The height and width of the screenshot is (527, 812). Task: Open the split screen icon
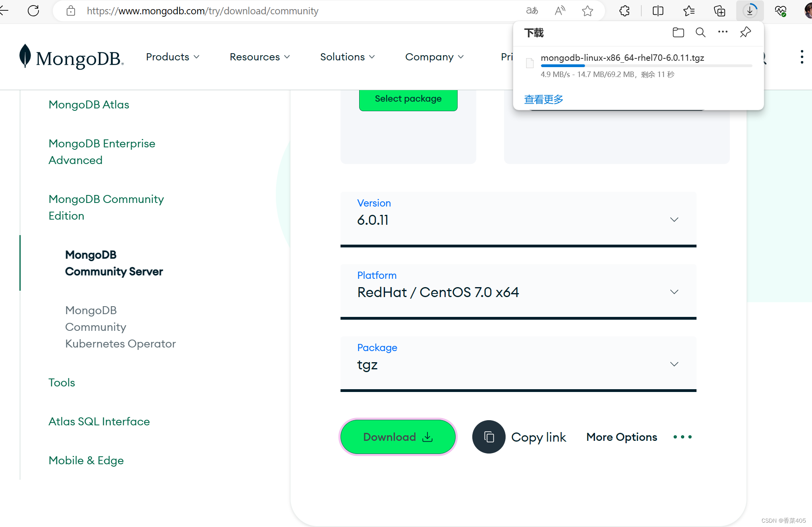[658, 11]
